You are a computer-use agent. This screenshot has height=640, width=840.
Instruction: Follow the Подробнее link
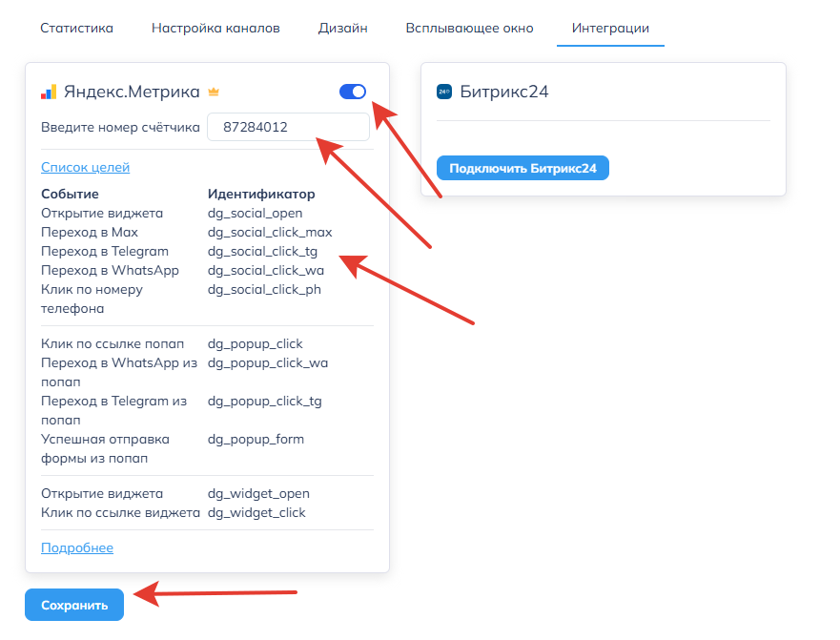click(x=76, y=547)
